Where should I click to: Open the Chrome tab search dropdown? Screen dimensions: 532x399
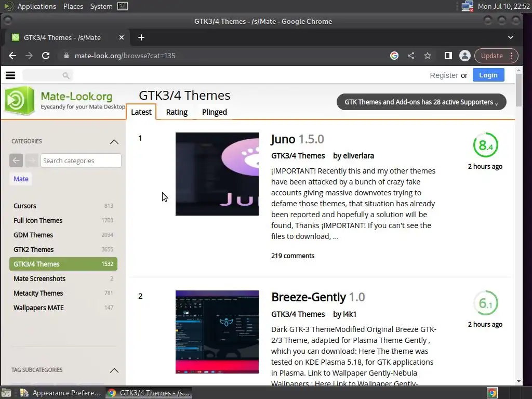[511, 37]
